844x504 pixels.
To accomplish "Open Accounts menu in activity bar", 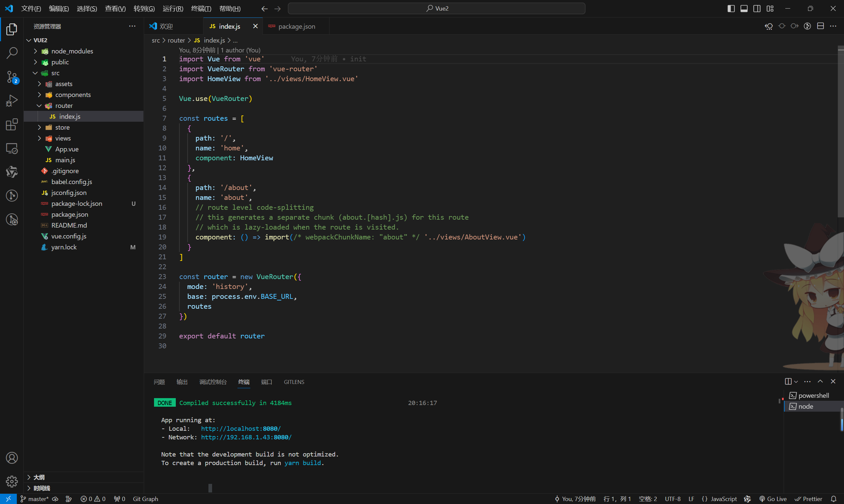I will 12,458.
